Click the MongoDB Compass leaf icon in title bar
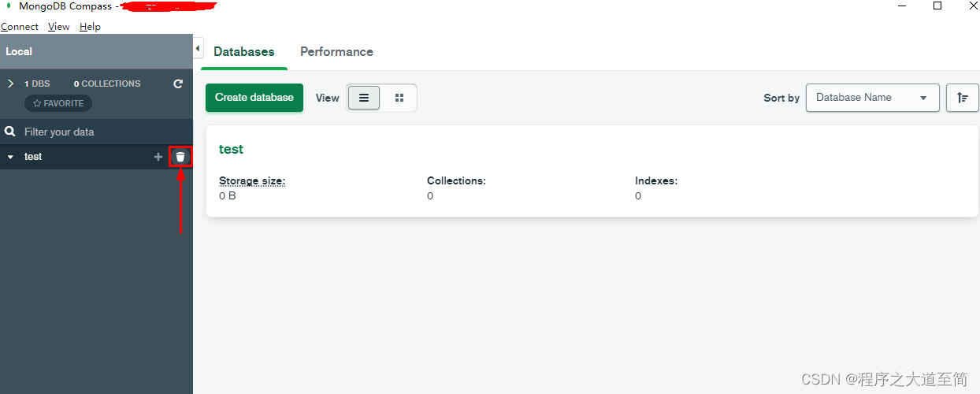Image resolution: width=980 pixels, height=394 pixels. (x=9, y=6)
